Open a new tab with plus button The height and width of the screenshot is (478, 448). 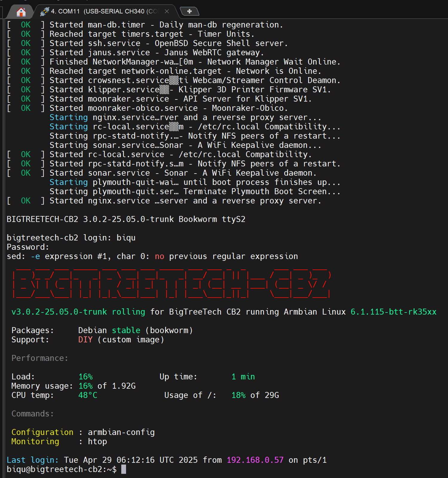[x=189, y=11]
